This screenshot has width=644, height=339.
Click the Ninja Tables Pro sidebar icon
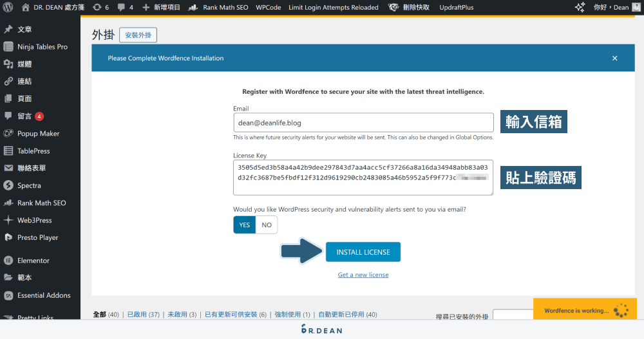tap(8, 47)
